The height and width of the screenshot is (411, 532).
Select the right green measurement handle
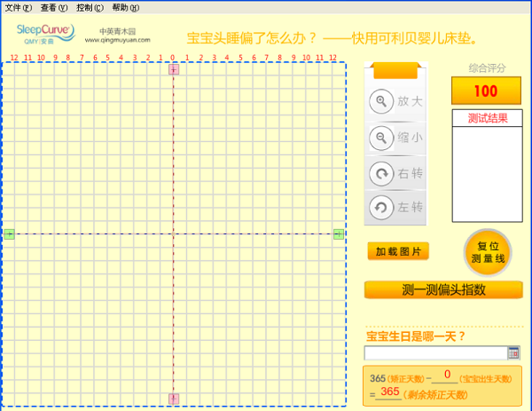(x=339, y=234)
